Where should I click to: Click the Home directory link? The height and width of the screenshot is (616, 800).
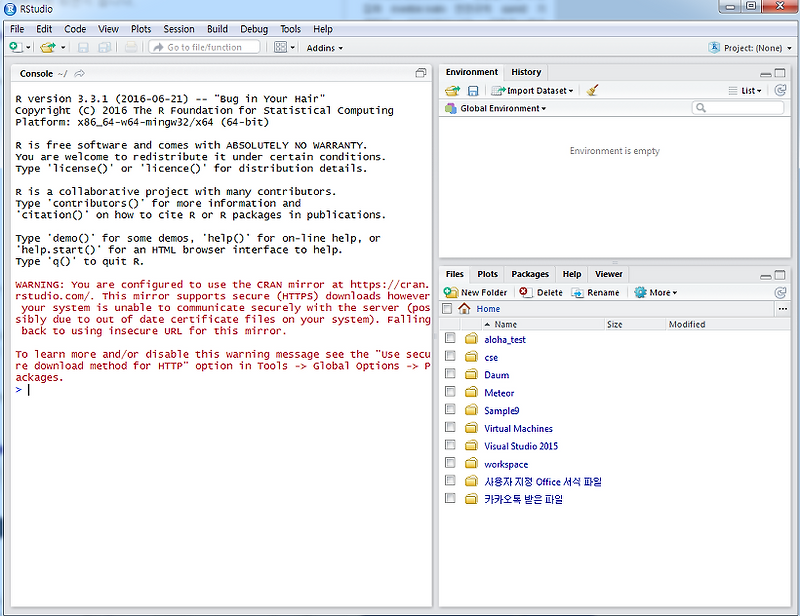point(488,309)
